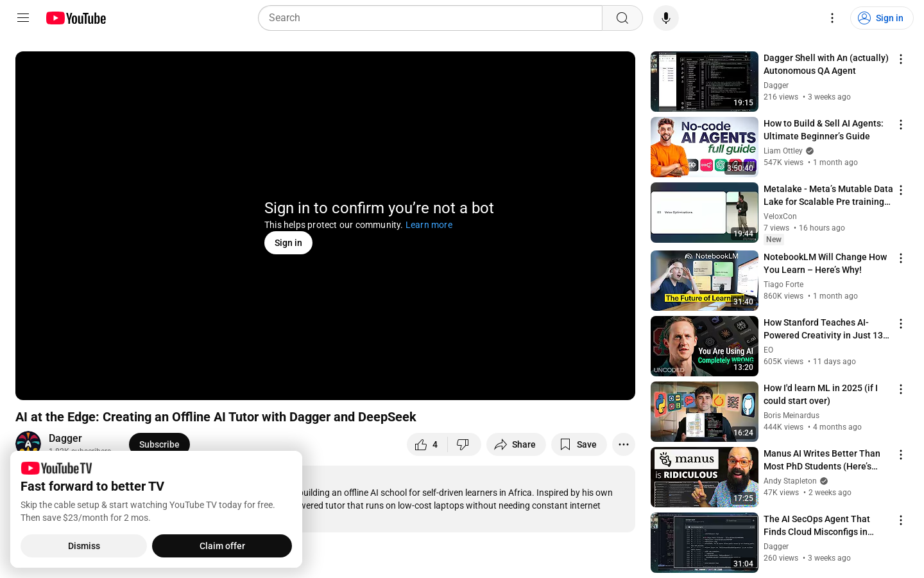Open the hamburger guide menu
This screenshot has width=924, height=578.
tap(23, 18)
